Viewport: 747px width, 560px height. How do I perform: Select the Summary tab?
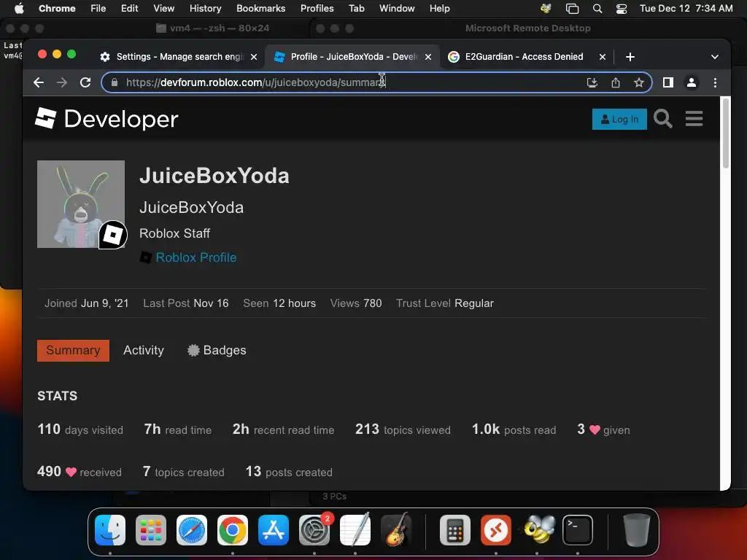point(74,351)
